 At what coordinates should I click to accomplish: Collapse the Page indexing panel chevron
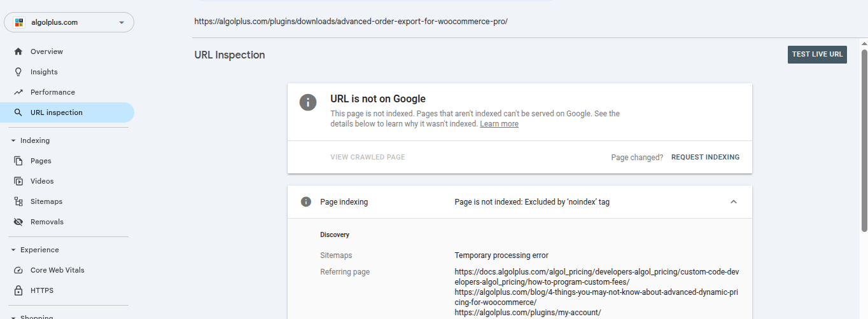point(733,202)
